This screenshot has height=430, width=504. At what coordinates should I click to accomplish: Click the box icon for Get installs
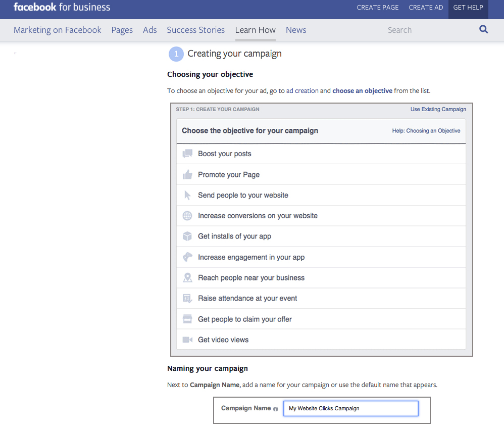[187, 236]
